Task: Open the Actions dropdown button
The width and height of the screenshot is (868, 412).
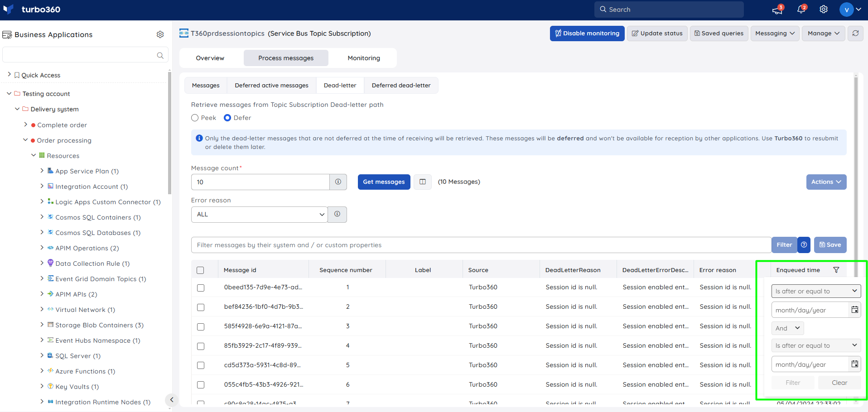Action: [826, 182]
